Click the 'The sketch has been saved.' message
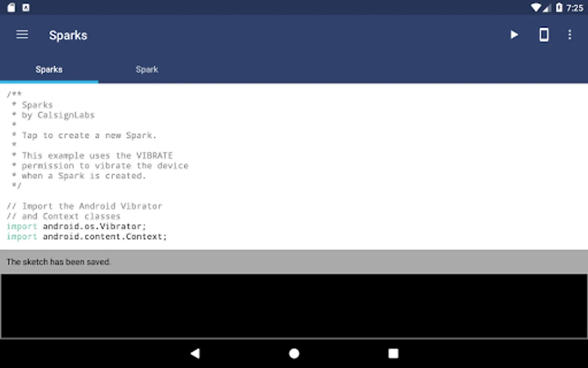The image size is (588, 368). click(x=58, y=262)
